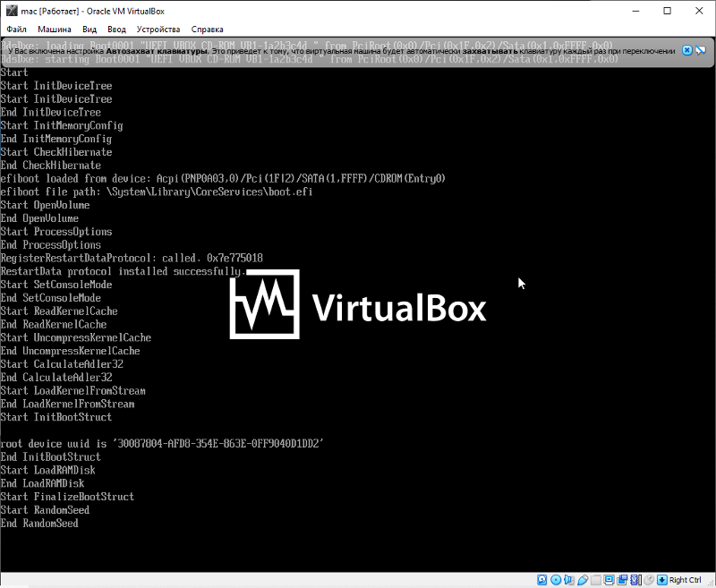Click the virtualization features indicator icon
The height and width of the screenshot is (588, 716).
point(635,580)
